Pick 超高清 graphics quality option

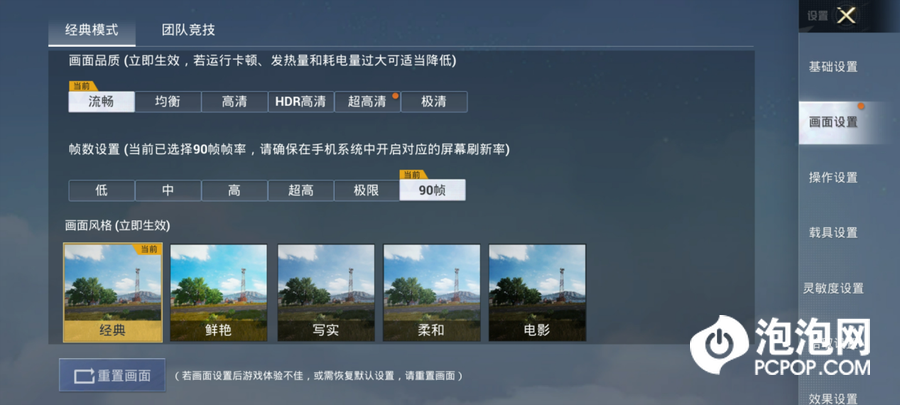[367, 102]
